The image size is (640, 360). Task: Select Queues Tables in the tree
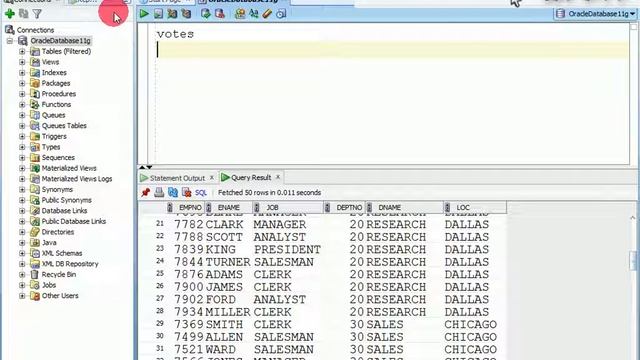(64, 126)
